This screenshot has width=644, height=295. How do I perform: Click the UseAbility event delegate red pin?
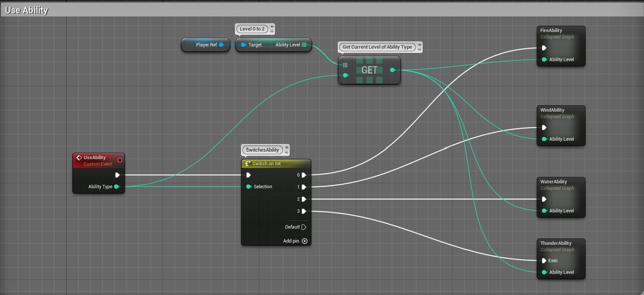click(120, 160)
